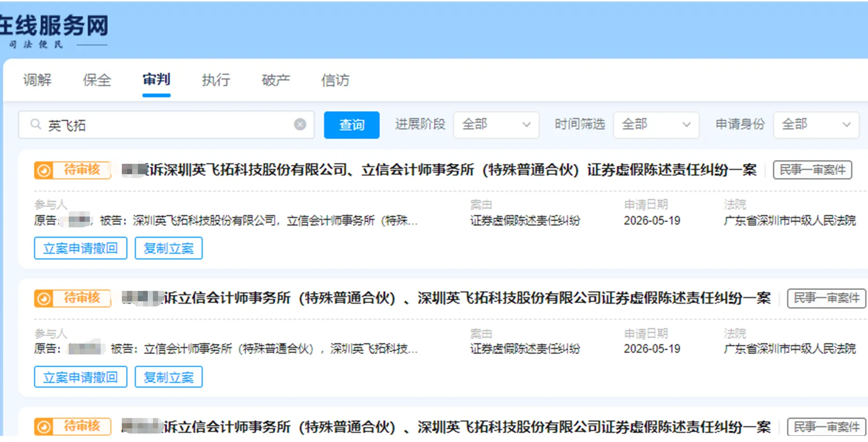Open the 破产 tab
This screenshot has height=442, width=868.
pos(276,80)
